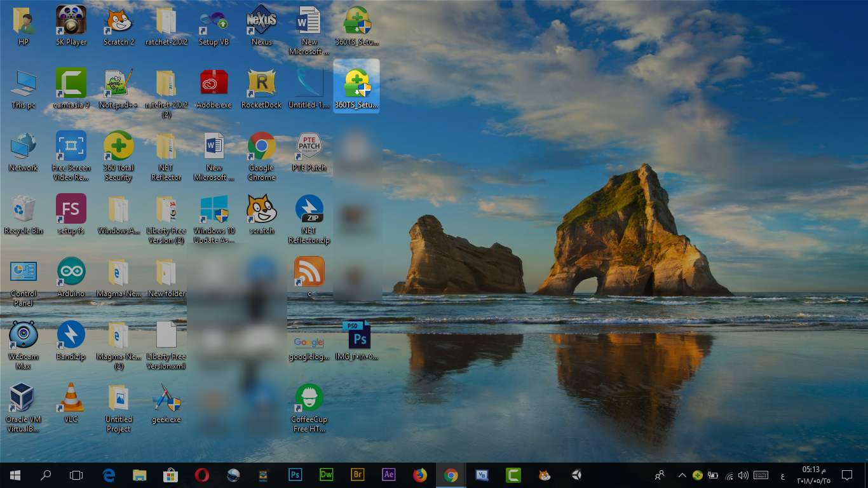The image size is (868, 488).
Task: Launch Microsoft Edge from the taskbar
Action: tap(109, 475)
